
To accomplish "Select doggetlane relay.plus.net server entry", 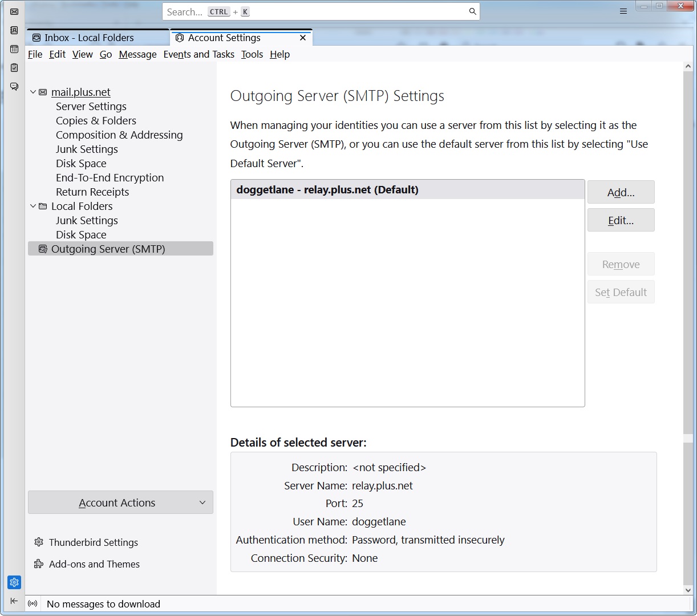I will [407, 190].
